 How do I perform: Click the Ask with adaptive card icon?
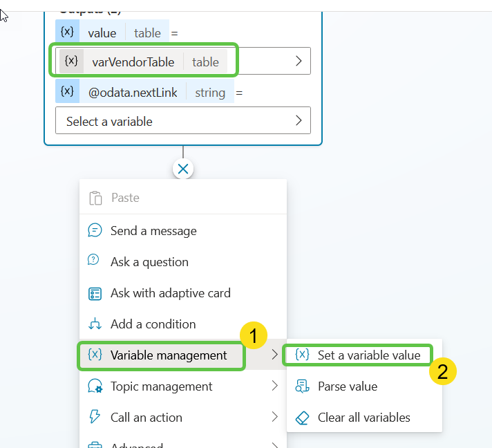(x=95, y=293)
